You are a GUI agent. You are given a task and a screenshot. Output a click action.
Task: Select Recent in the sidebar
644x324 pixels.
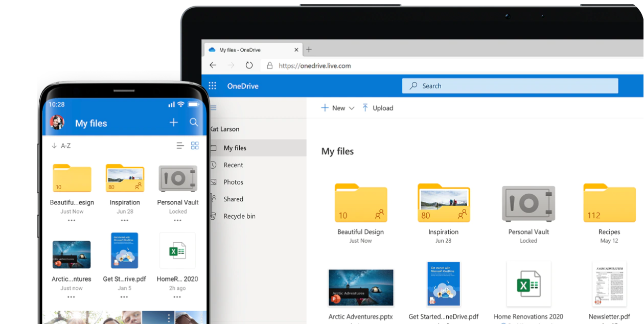233,165
